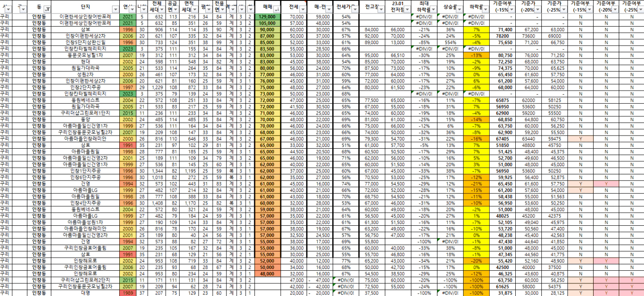644x296 pixels.
Task: Open the 전세가율 column filter dropdown
Action: click(355, 9)
